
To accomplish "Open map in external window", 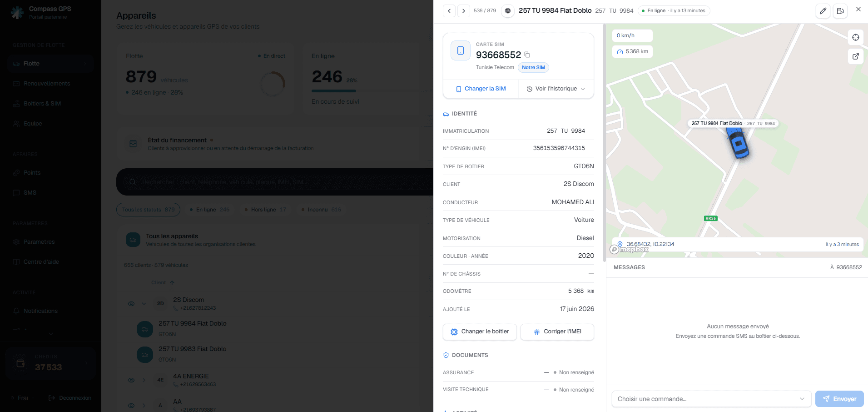I will click(856, 56).
